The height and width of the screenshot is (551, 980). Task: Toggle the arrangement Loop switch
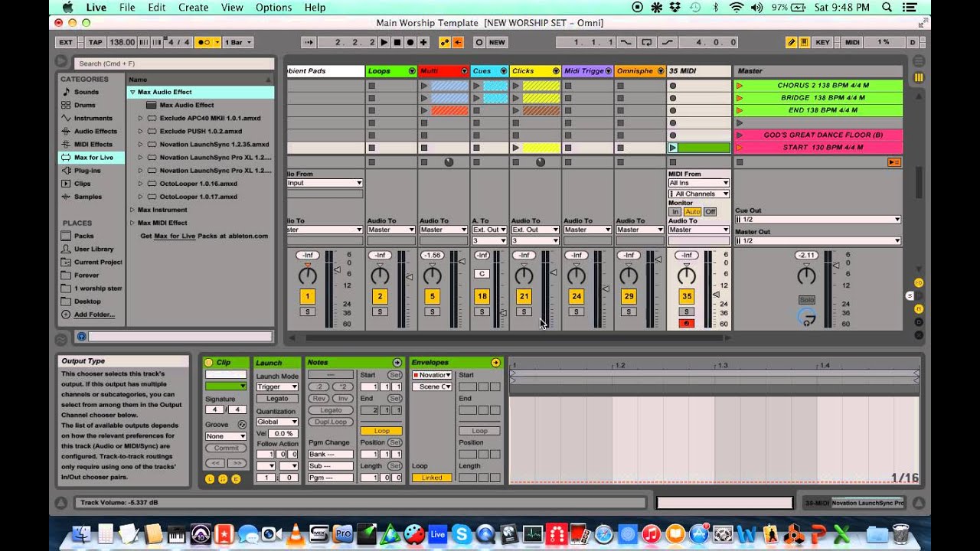click(647, 42)
